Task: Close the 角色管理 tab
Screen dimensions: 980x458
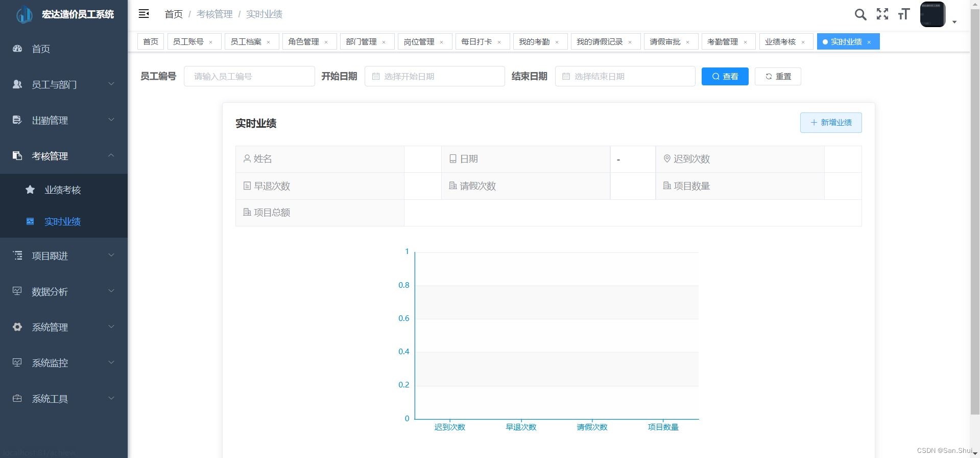Action: click(326, 42)
